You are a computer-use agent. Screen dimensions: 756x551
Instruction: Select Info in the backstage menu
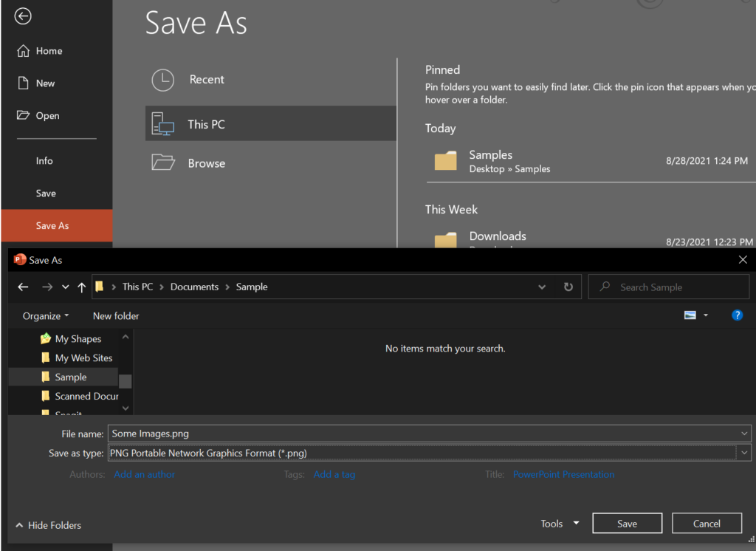click(44, 161)
